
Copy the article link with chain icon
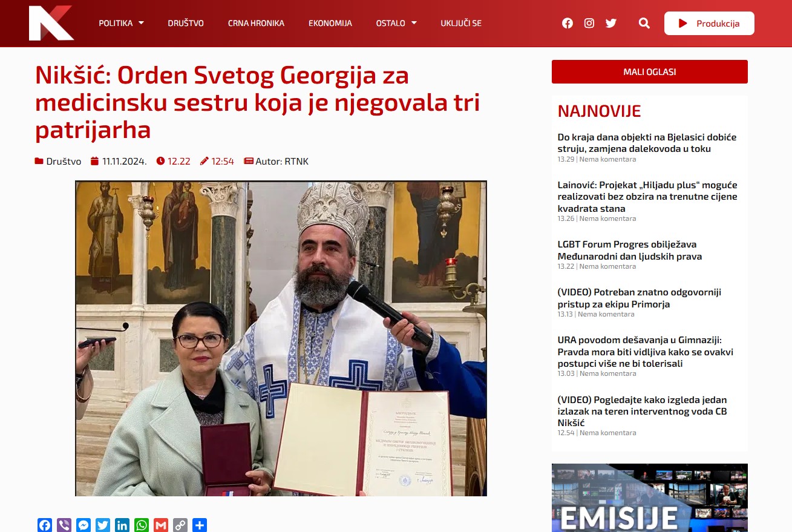point(180,525)
